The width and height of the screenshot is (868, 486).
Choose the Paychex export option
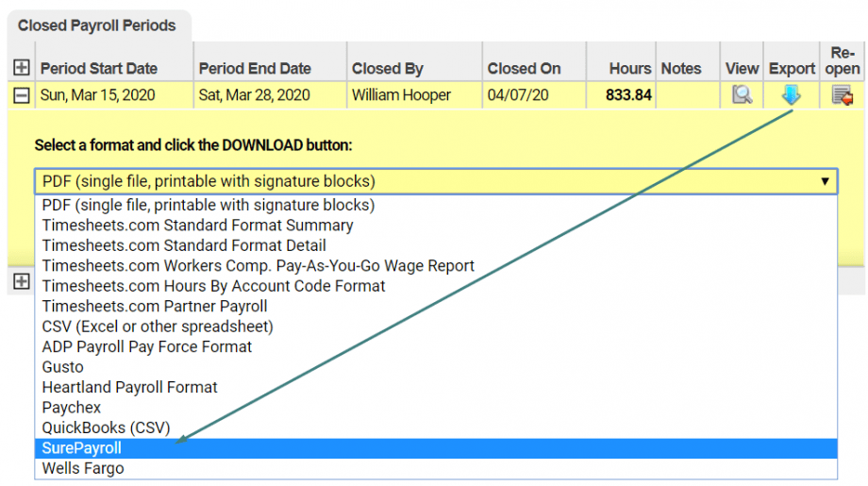(x=436, y=408)
